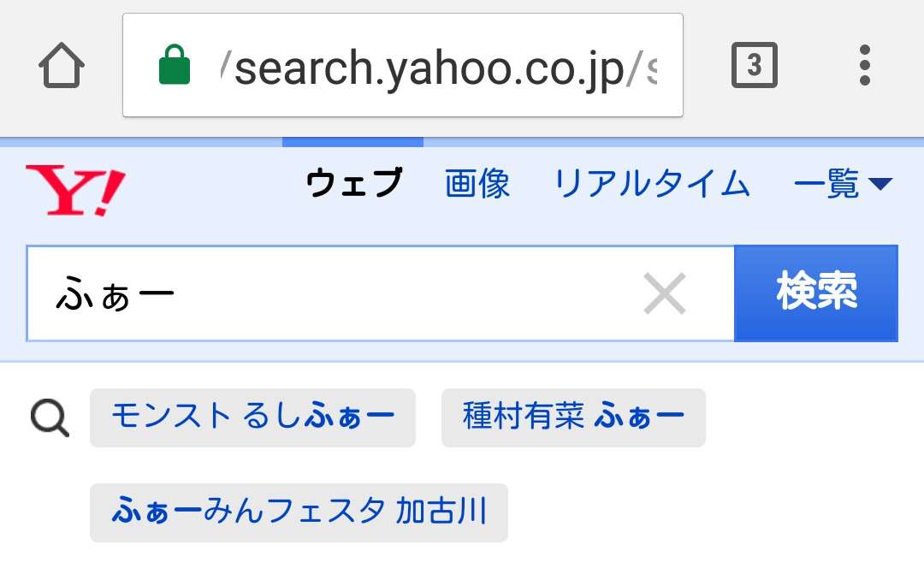
Task: Click the blue page loading progress bar
Action: click(x=353, y=142)
